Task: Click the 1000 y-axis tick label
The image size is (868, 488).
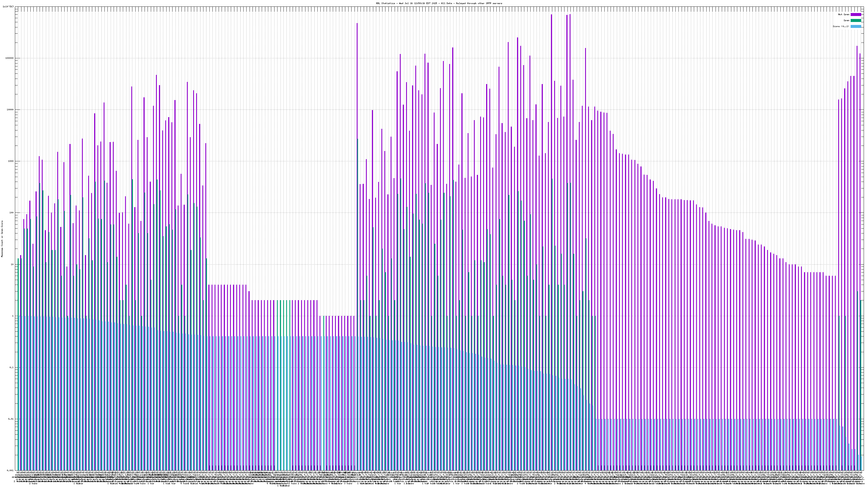Action: tap(11, 161)
